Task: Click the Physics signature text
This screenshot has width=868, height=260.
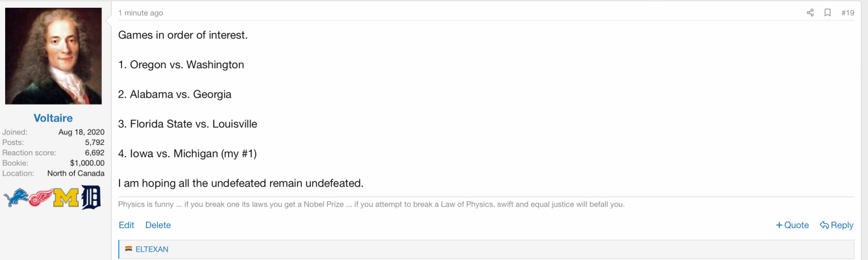Action: 371,204
